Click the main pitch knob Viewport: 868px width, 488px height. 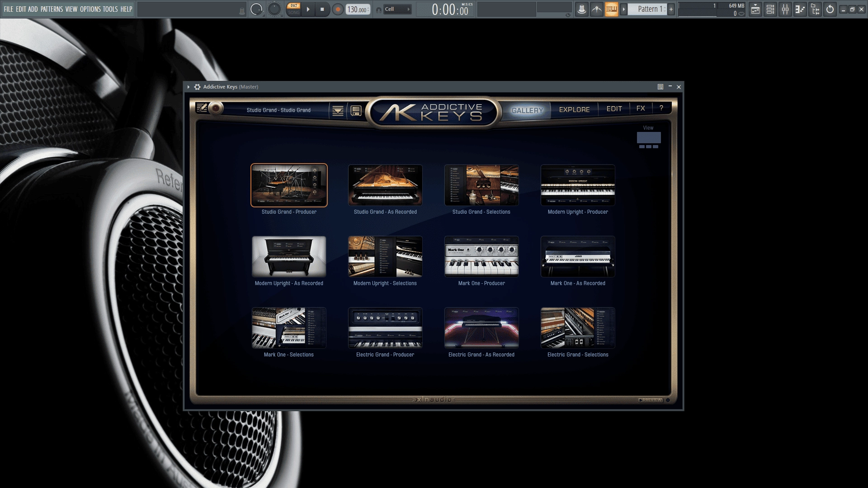coord(274,9)
